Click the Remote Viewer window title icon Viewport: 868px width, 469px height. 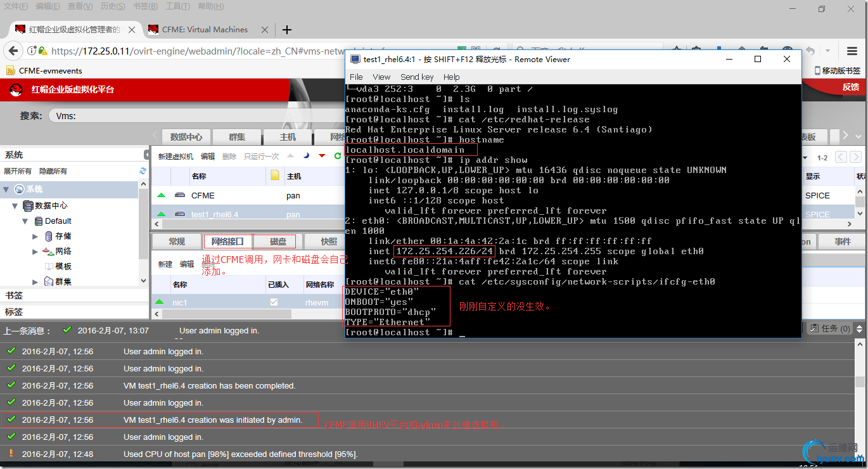pyautogui.click(x=354, y=59)
